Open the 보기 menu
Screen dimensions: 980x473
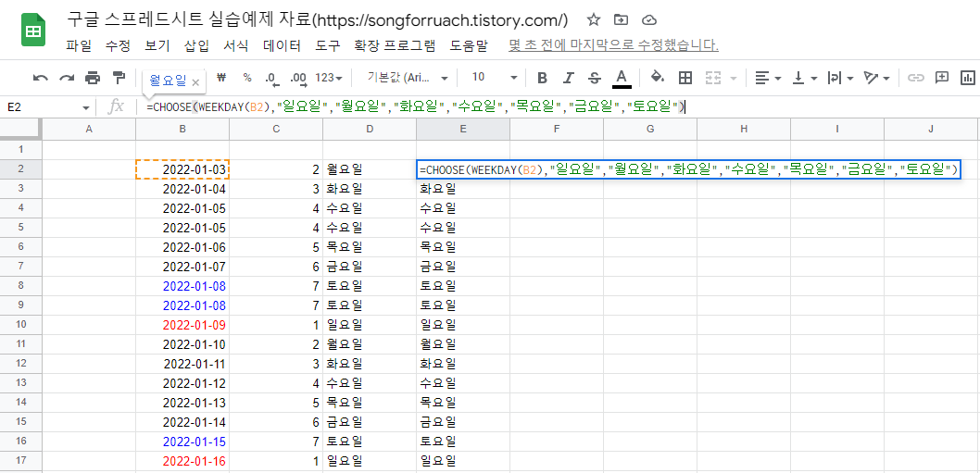(x=157, y=45)
